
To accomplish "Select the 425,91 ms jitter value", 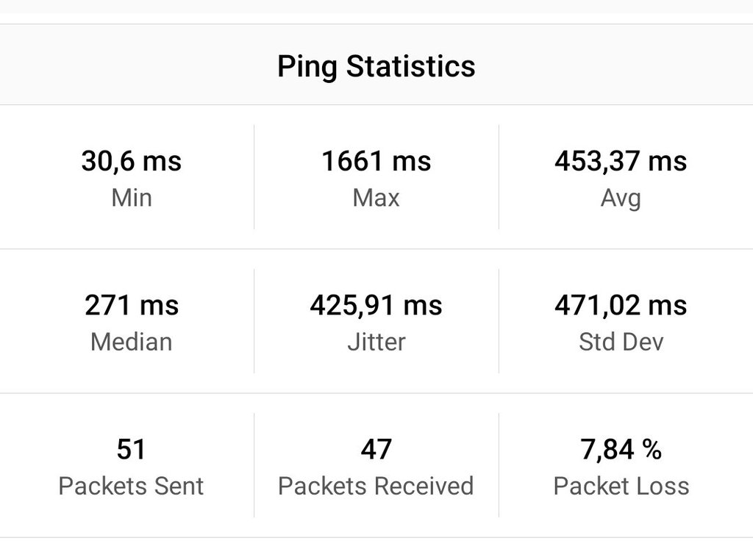I will click(x=376, y=305).
